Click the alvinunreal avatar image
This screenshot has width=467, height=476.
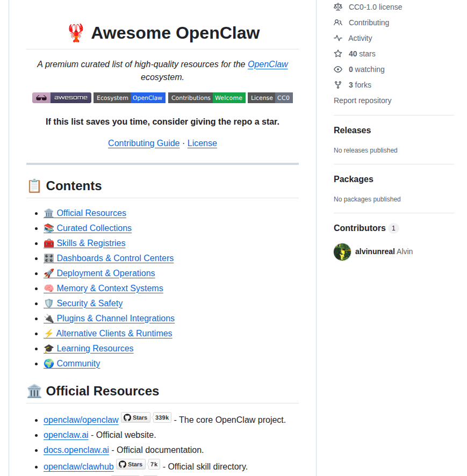342,251
